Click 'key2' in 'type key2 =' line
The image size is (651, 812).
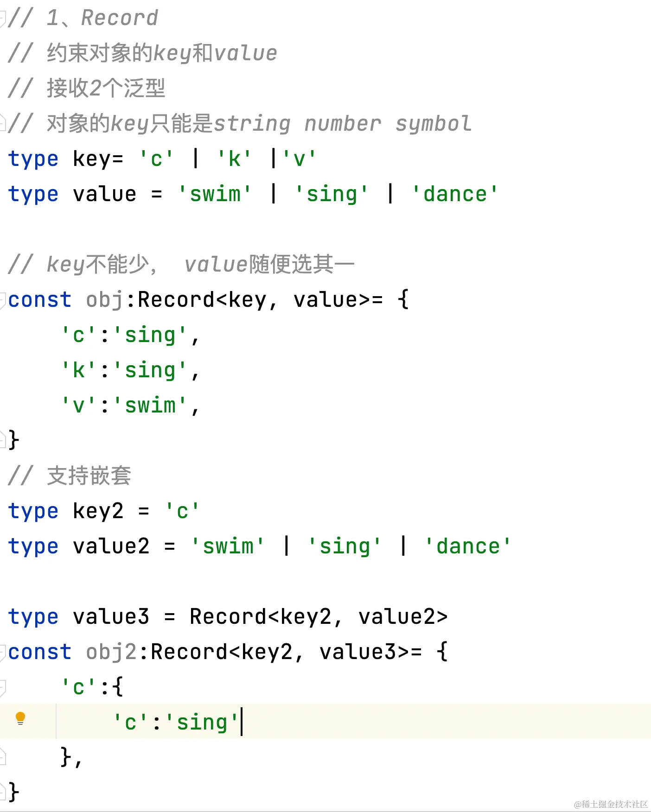click(x=98, y=511)
